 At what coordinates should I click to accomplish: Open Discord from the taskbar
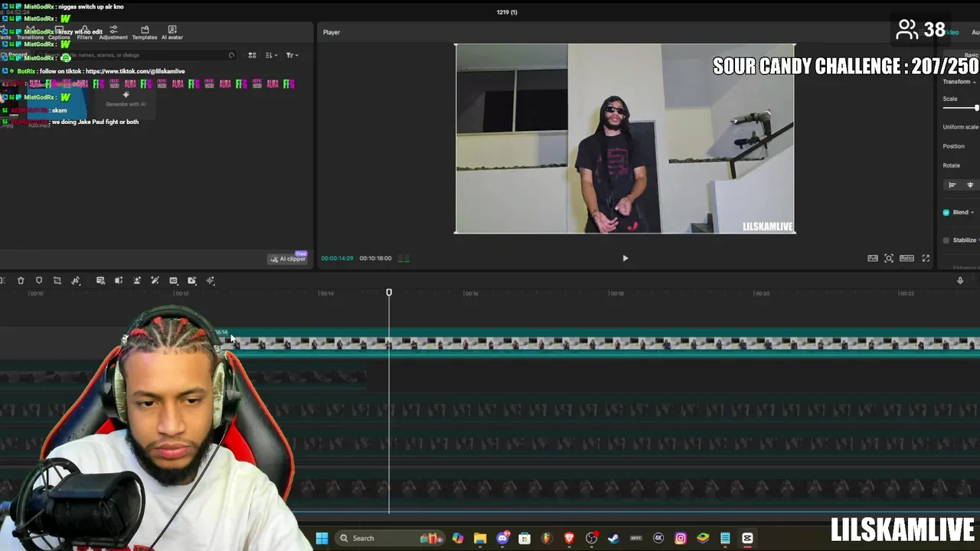(503, 538)
